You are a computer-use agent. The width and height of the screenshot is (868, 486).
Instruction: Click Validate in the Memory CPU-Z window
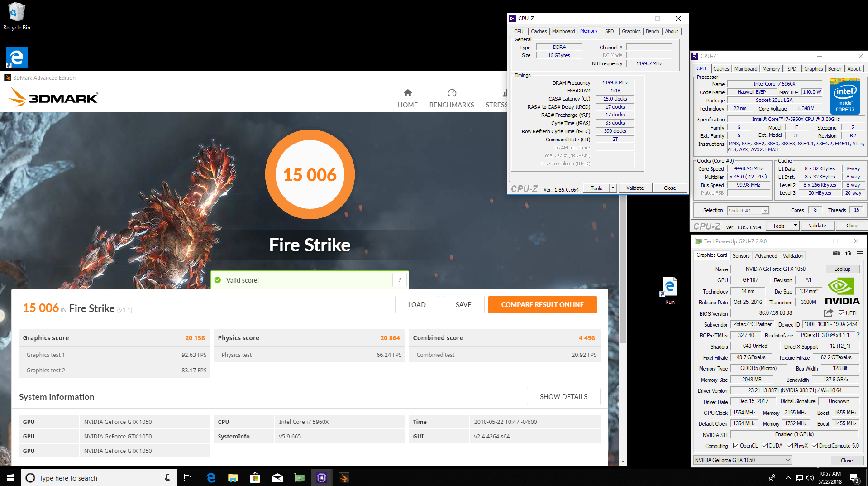pos(634,188)
